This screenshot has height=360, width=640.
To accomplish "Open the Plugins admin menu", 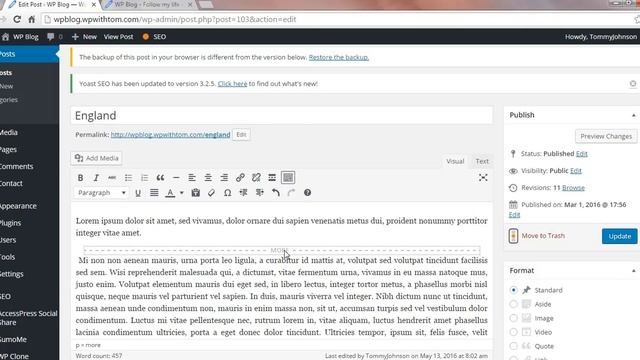I will pos(11,223).
